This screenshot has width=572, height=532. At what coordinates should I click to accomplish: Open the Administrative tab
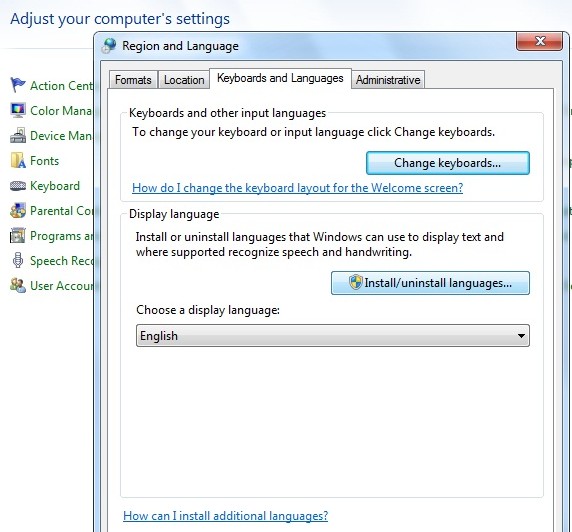pos(388,80)
